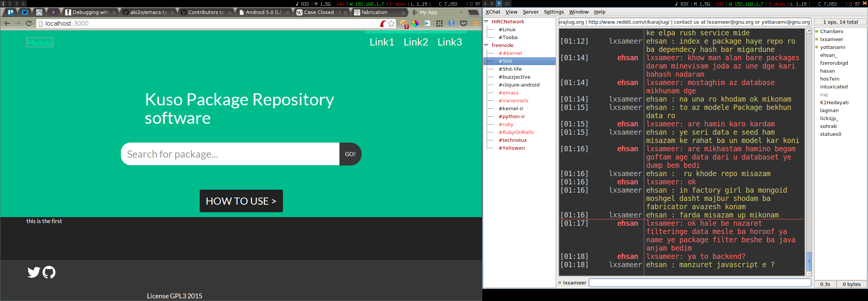
Task: Open Chrome hamburger menu
Action: pos(475,23)
